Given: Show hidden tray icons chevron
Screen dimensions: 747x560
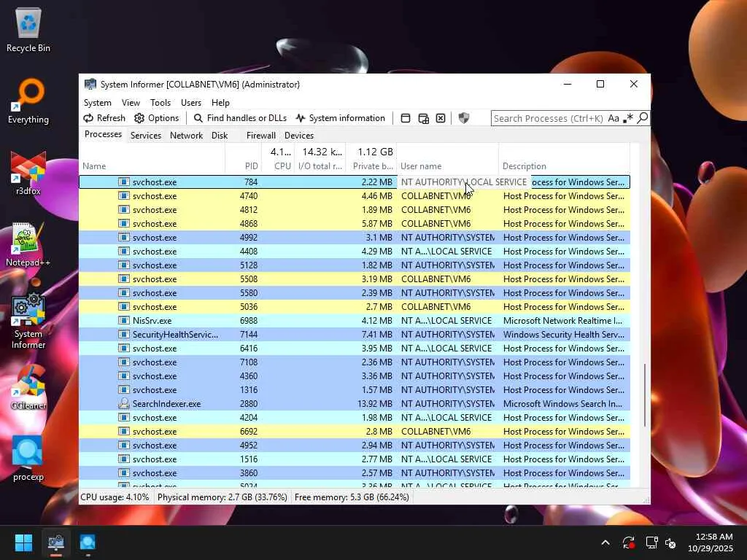Looking at the screenshot, I should 605,542.
